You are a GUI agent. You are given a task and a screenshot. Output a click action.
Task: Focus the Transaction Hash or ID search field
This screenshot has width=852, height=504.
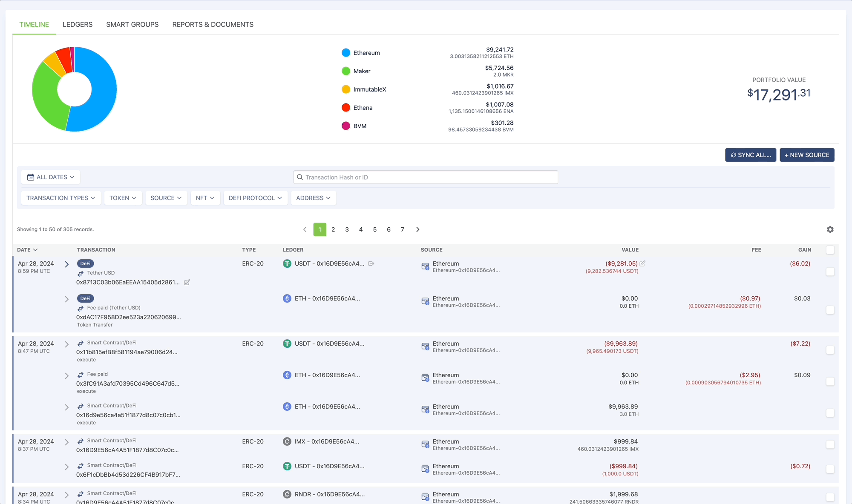(426, 177)
